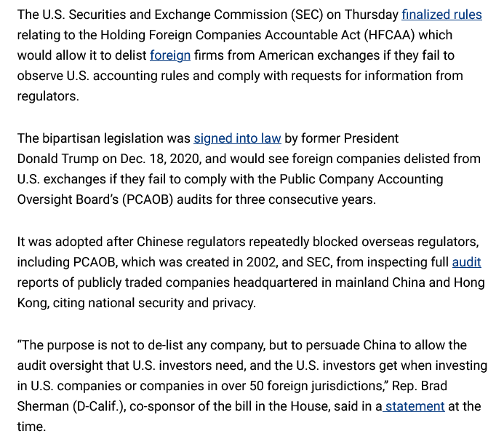The image size is (504, 439).
Task: Open the "finalized rules" link
Action: [441, 15]
